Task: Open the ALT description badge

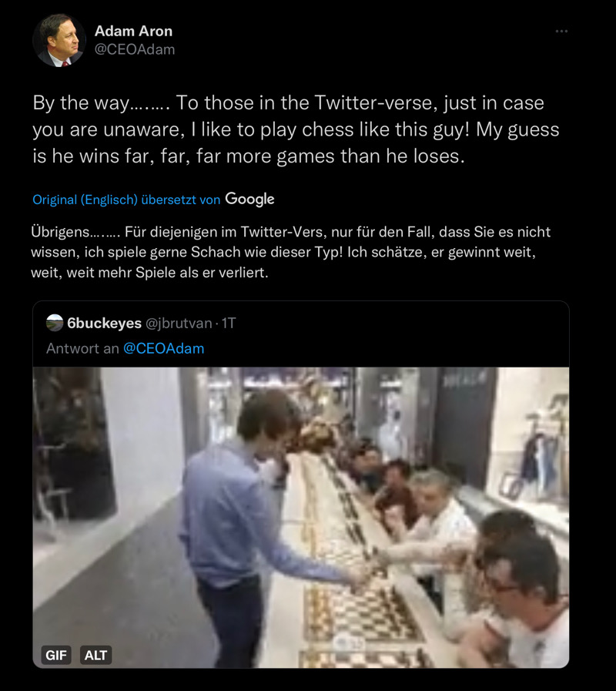Action: pos(96,655)
